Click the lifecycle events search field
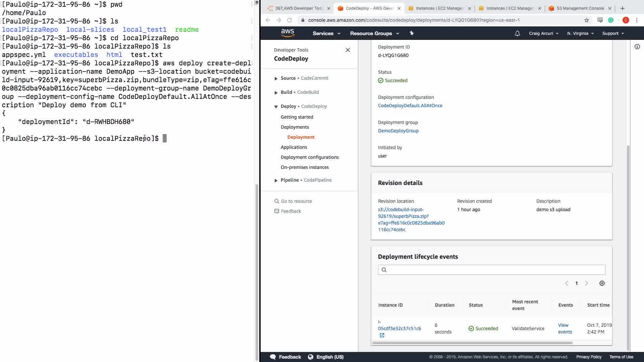The height and width of the screenshot is (362, 644). tap(491, 270)
